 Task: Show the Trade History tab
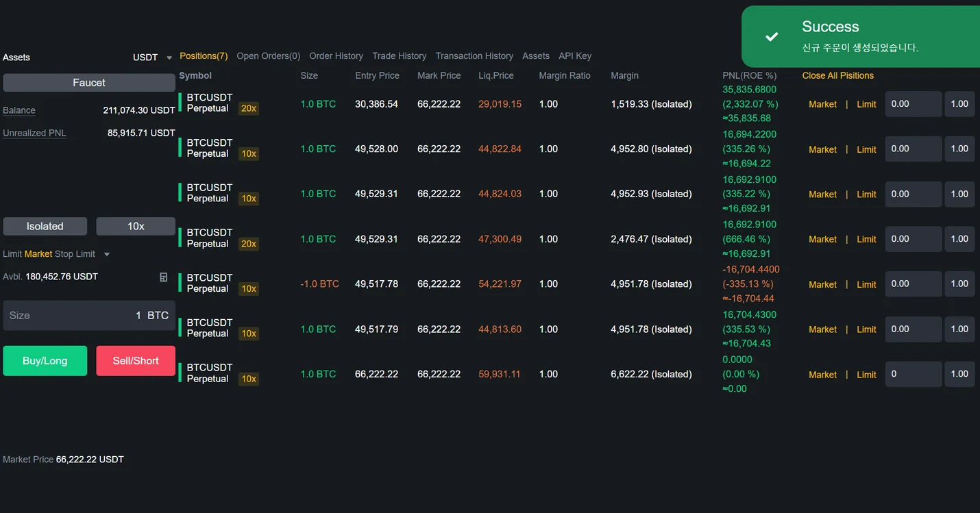pos(399,56)
